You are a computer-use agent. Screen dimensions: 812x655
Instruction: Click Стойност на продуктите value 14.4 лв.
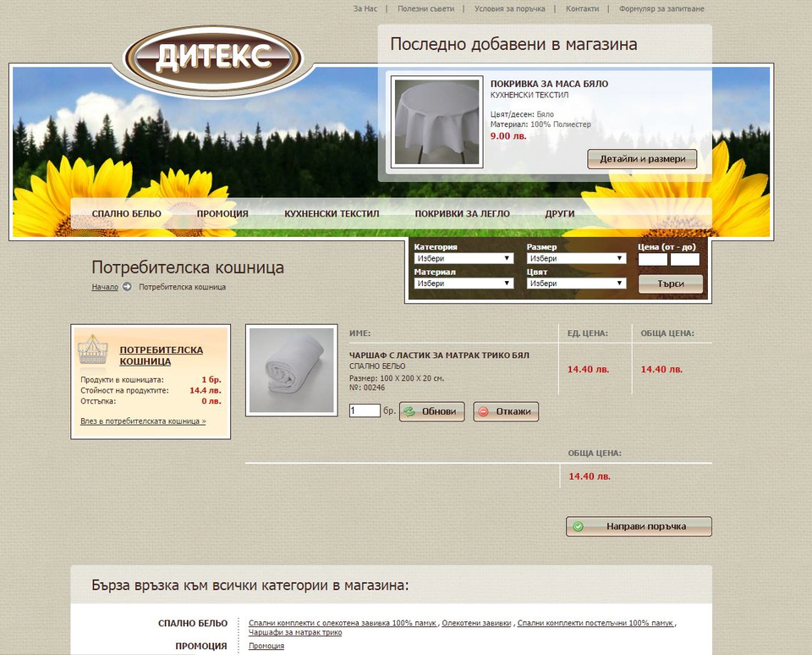click(x=205, y=391)
